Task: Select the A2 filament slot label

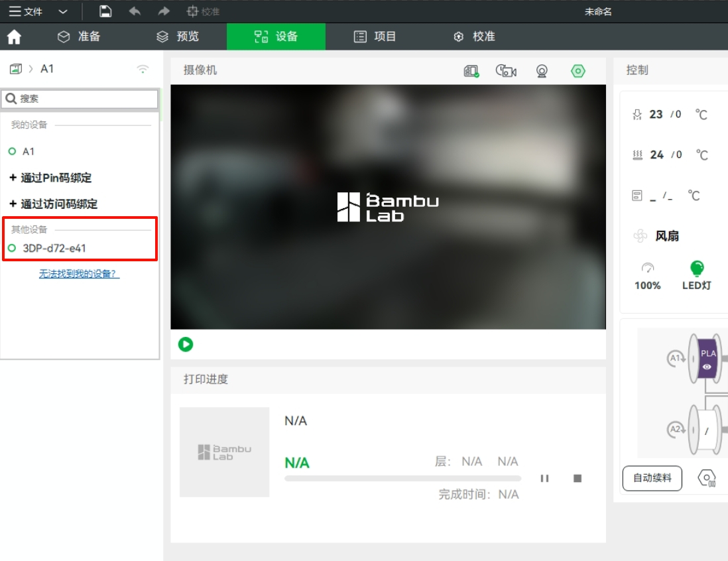Action: 676,429
